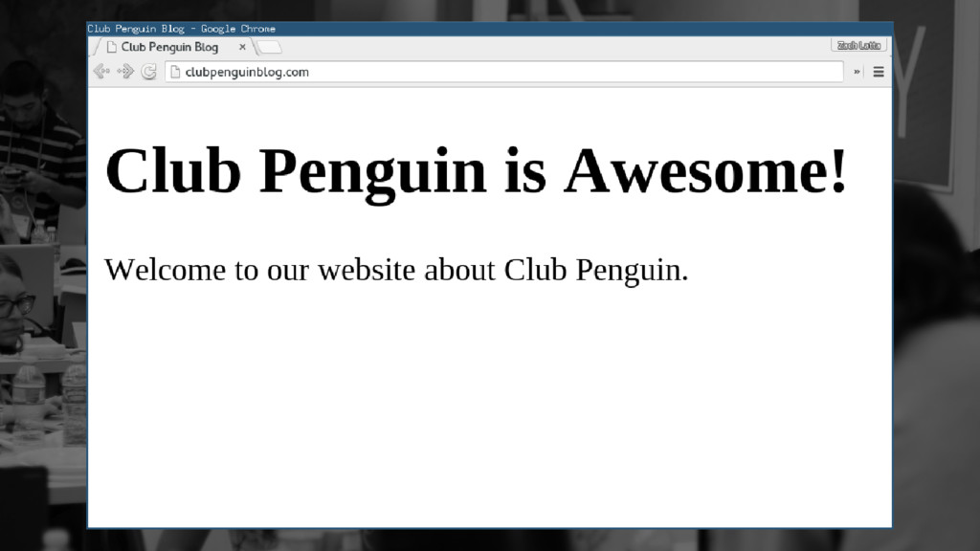The width and height of the screenshot is (980, 551).
Task: Go back with the browser back arrow
Action: pyautogui.click(x=101, y=72)
